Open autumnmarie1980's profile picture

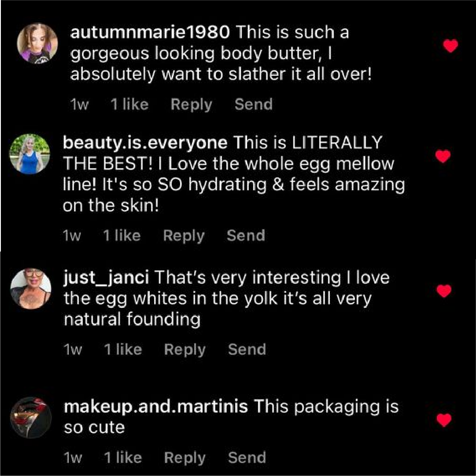[x=37, y=43]
